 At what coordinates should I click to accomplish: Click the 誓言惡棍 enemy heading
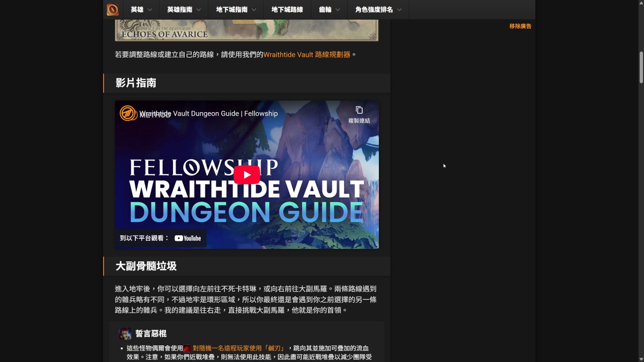[x=150, y=334]
